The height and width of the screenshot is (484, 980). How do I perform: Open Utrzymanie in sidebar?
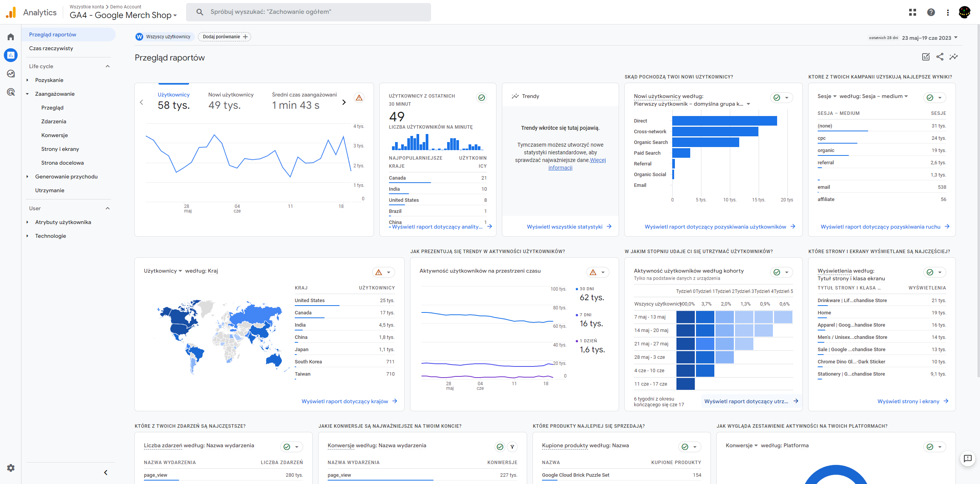click(x=50, y=190)
